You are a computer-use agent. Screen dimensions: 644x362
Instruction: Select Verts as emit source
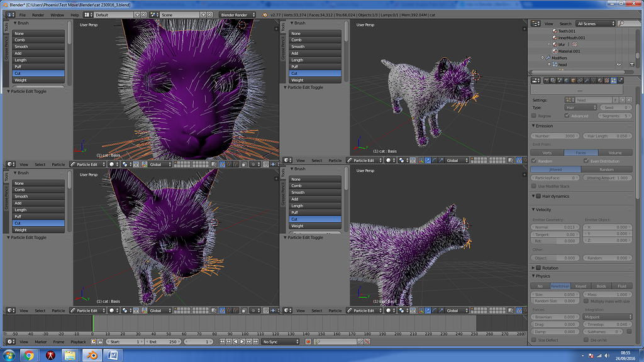coord(547,152)
